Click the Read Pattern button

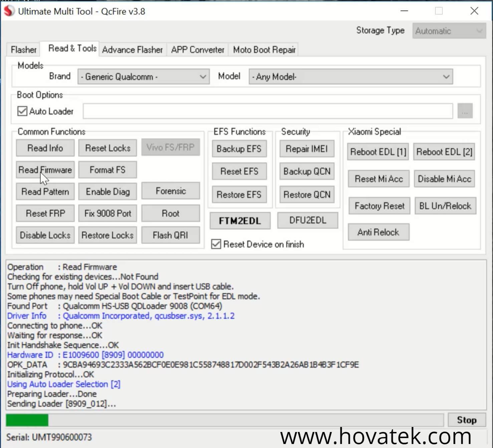45,192
